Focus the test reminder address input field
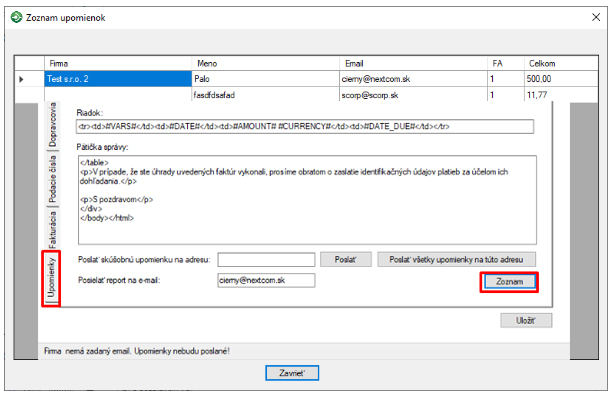The image size is (613, 397). click(266, 259)
